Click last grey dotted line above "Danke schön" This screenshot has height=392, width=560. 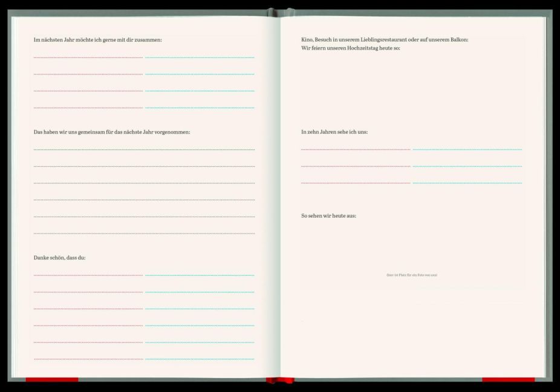(x=145, y=234)
